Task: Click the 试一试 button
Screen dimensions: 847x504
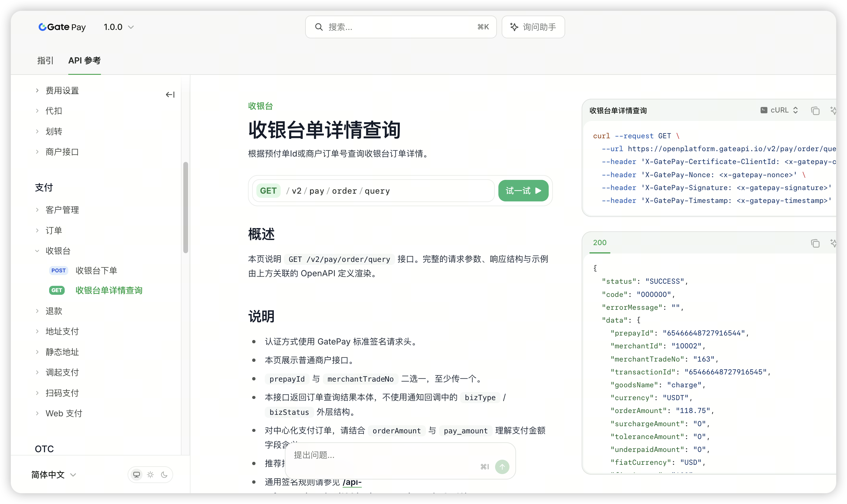Action: (x=523, y=191)
